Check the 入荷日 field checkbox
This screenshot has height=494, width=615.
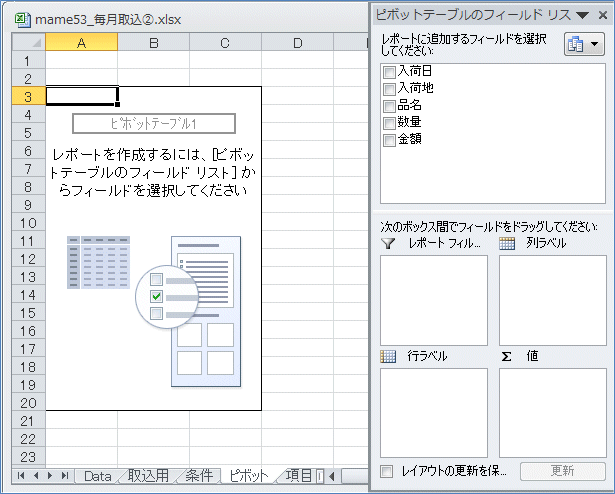[x=389, y=72]
